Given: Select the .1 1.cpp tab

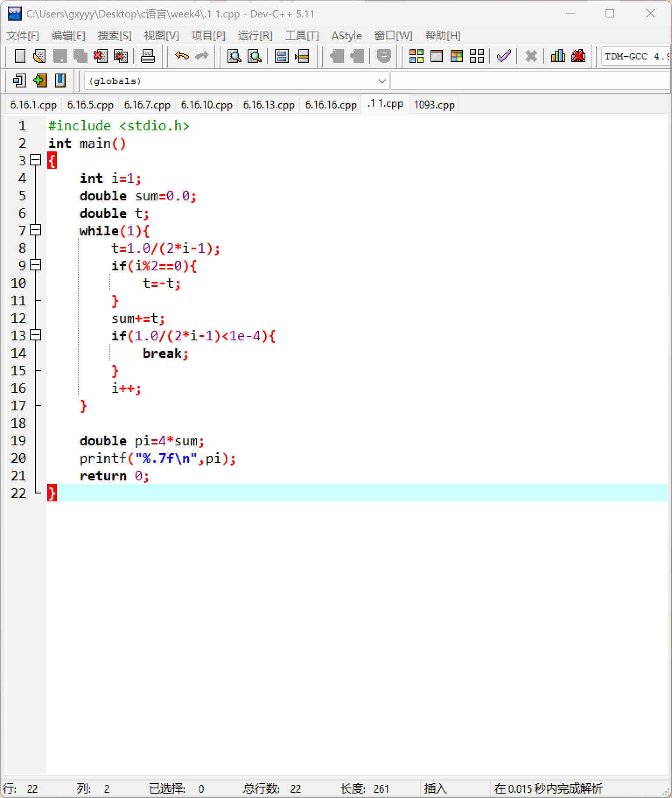Looking at the screenshot, I should tap(385, 104).
